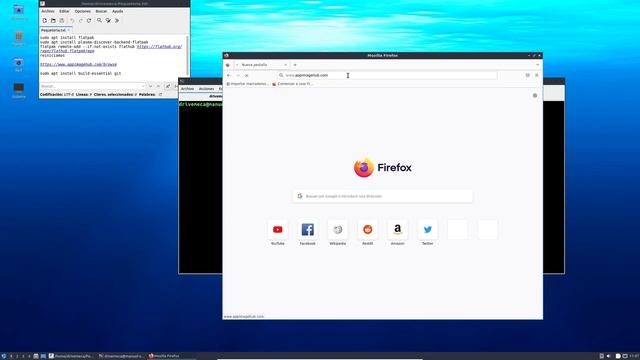Follow the flathub.org link in the editor
The height and width of the screenshot is (360, 640).
tap(159, 47)
